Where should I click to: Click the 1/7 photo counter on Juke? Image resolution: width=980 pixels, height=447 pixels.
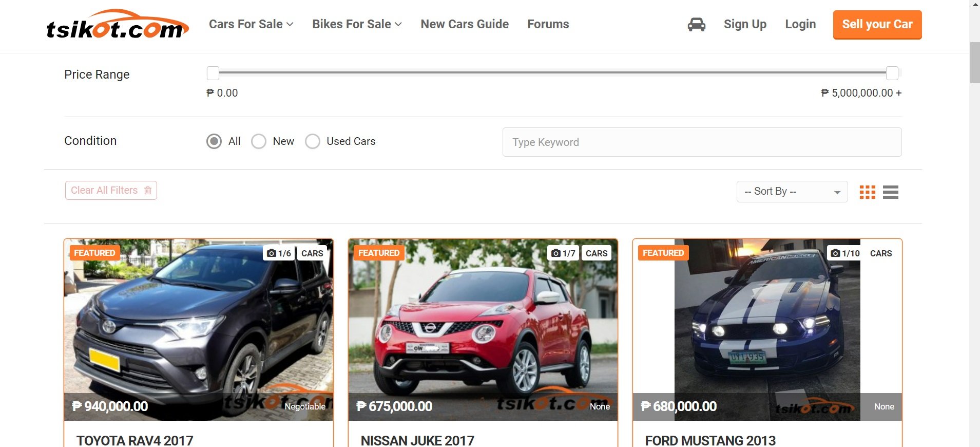click(x=564, y=253)
